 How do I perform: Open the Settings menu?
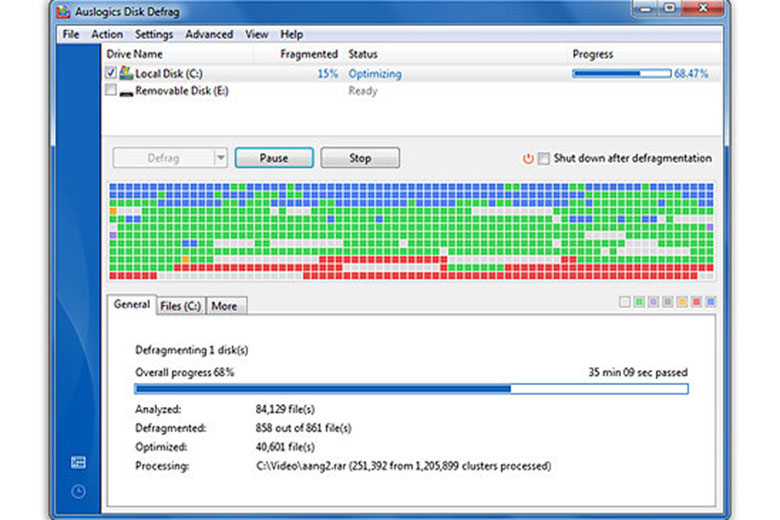[x=154, y=34]
